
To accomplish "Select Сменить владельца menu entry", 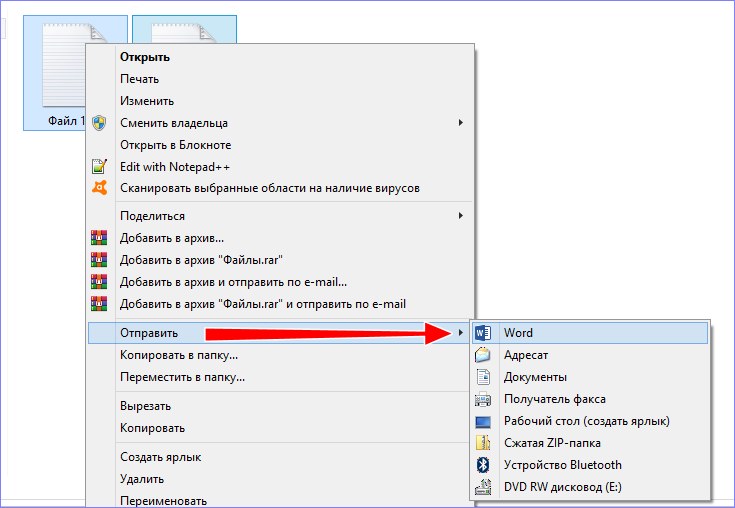I will click(x=280, y=123).
